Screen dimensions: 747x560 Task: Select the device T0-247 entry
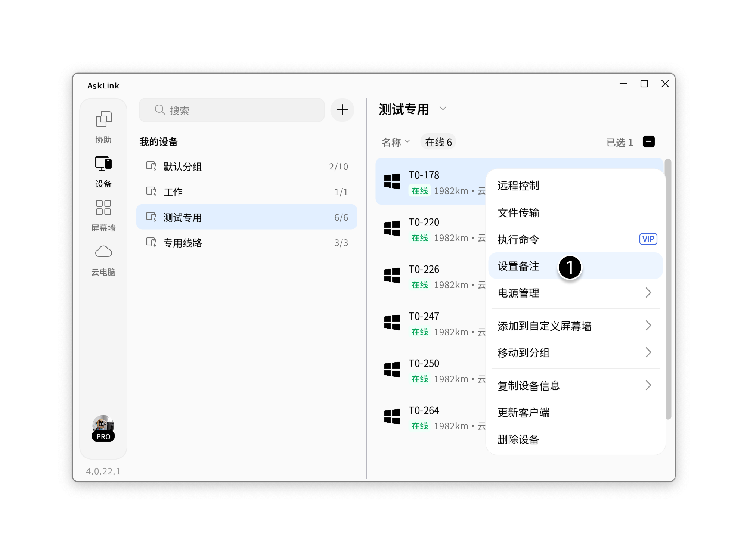point(424,323)
